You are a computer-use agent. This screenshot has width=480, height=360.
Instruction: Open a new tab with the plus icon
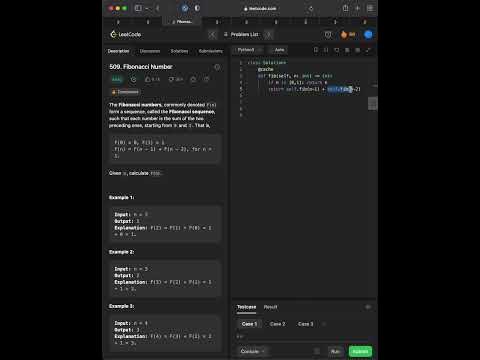358,8
